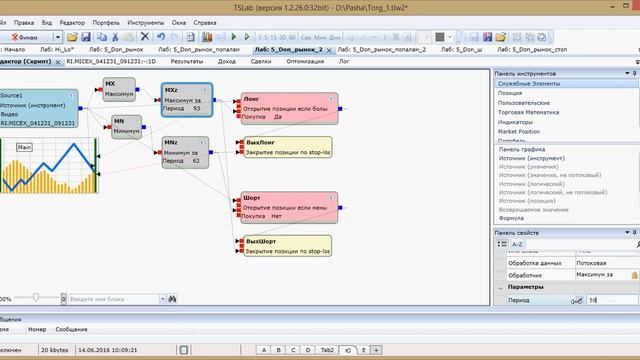
Task: Open the Правка menu
Action: (24, 23)
